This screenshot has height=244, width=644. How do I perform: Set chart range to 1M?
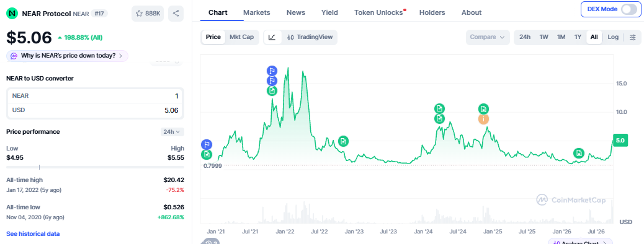561,37
